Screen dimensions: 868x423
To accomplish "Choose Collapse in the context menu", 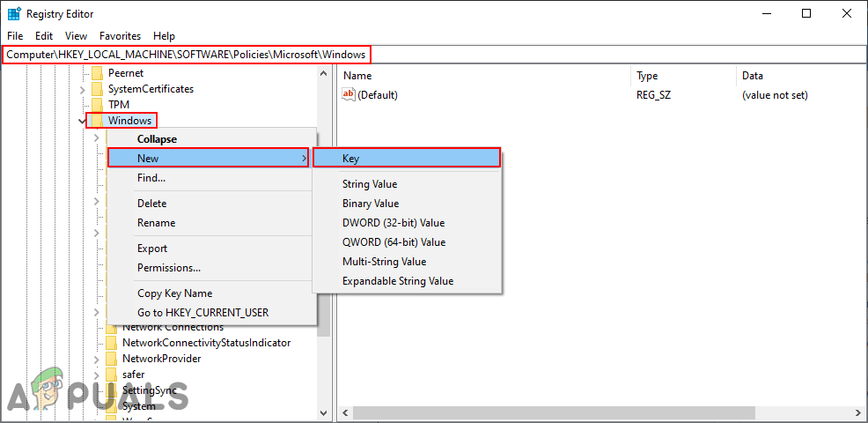I will tap(211, 139).
